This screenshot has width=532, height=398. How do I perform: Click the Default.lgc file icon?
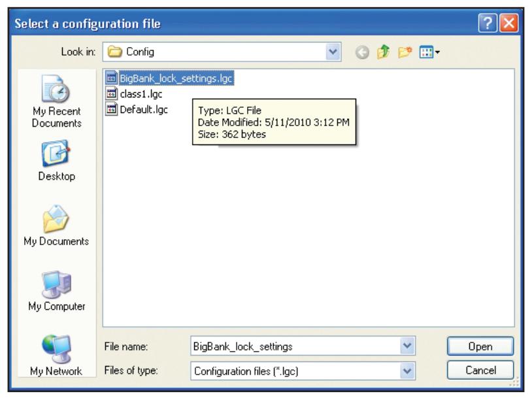[x=111, y=109]
